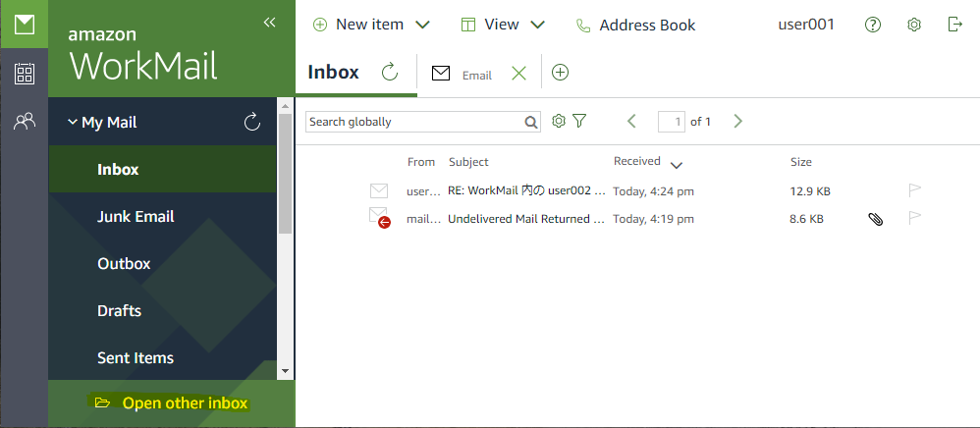Click envelope icon of RE: WorkMail message
Image resolution: width=980 pixels, height=428 pixels.
pyautogui.click(x=379, y=190)
